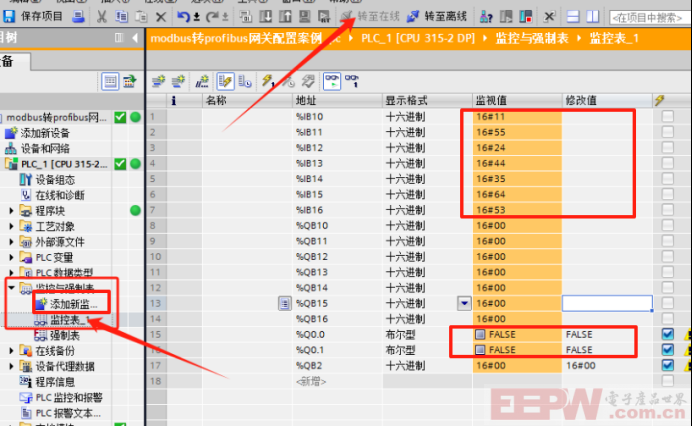Click Go online (转至在线) button
Image resolution: width=692 pixels, height=426 pixels.
coord(370,17)
